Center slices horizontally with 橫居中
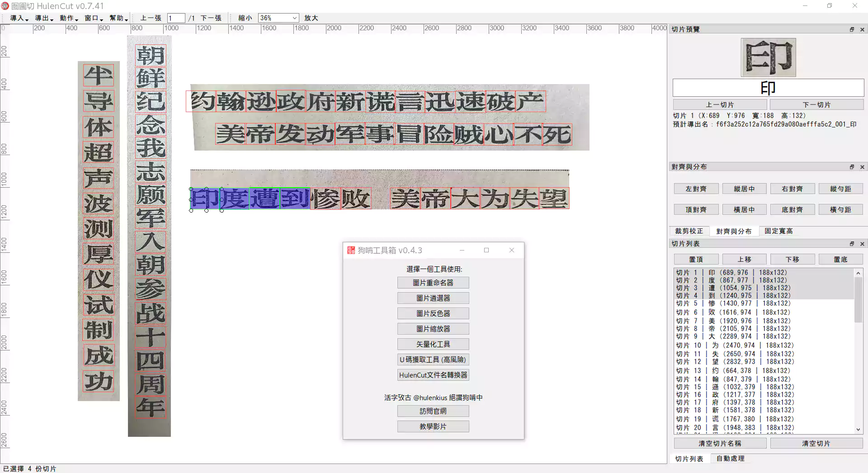 744,210
